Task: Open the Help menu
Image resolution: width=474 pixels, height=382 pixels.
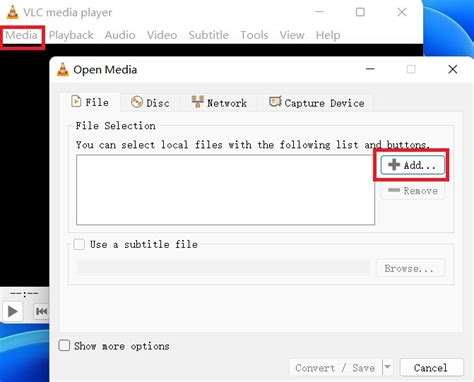Action: (328, 35)
